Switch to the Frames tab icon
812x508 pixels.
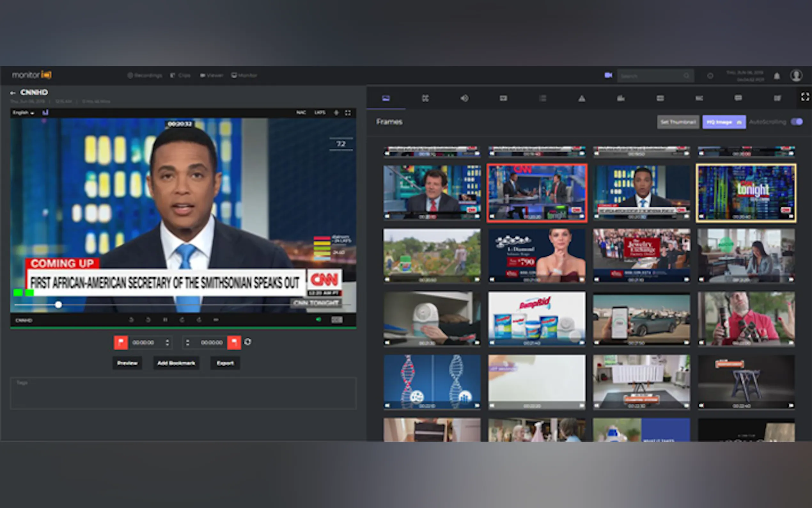click(386, 99)
